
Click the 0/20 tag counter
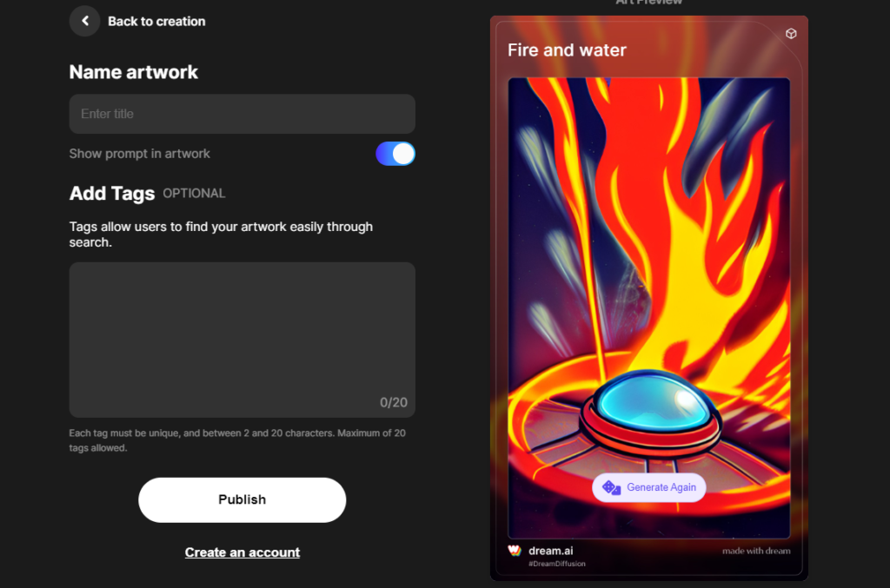pos(394,403)
